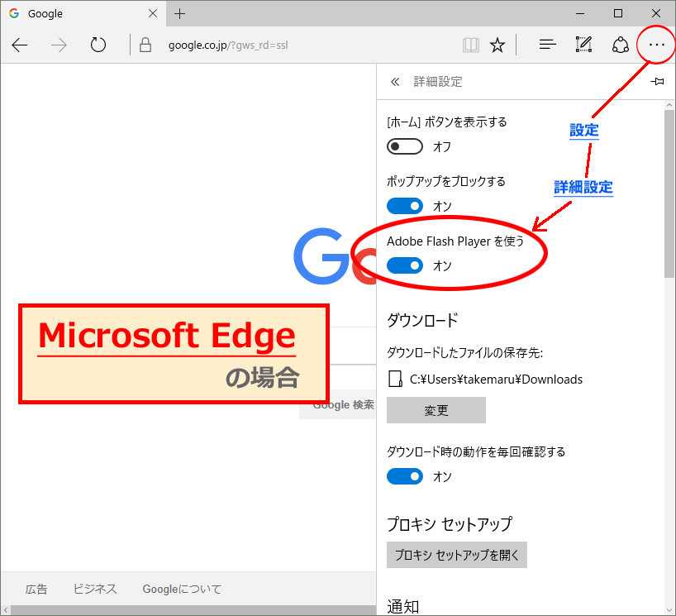676x616 pixels.
Task: Make a Web Note
Action: tap(583, 45)
